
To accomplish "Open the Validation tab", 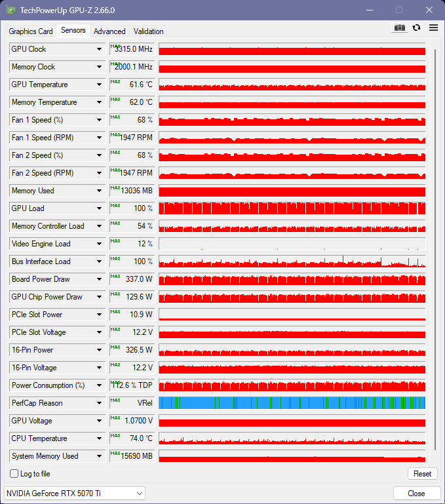I will (x=148, y=31).
